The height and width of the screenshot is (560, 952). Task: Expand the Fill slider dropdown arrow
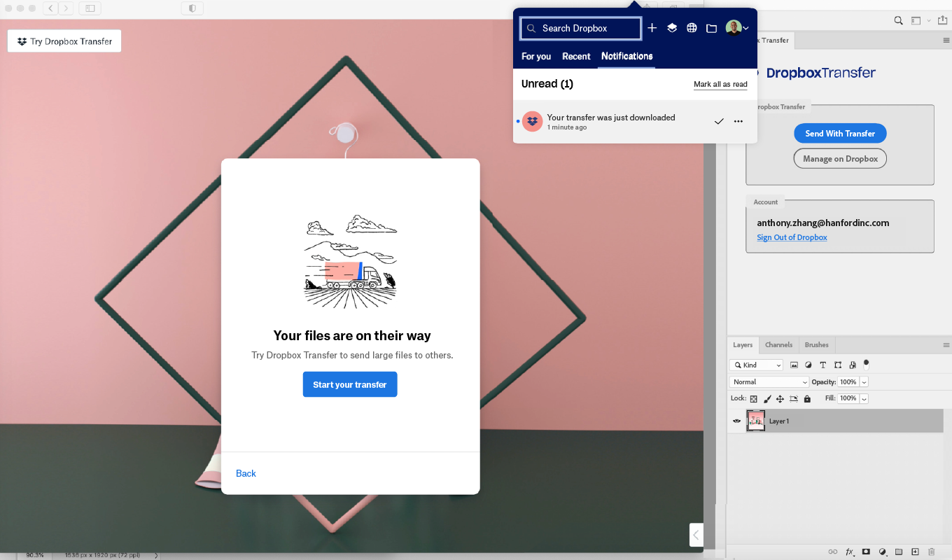tap(864, 398)
